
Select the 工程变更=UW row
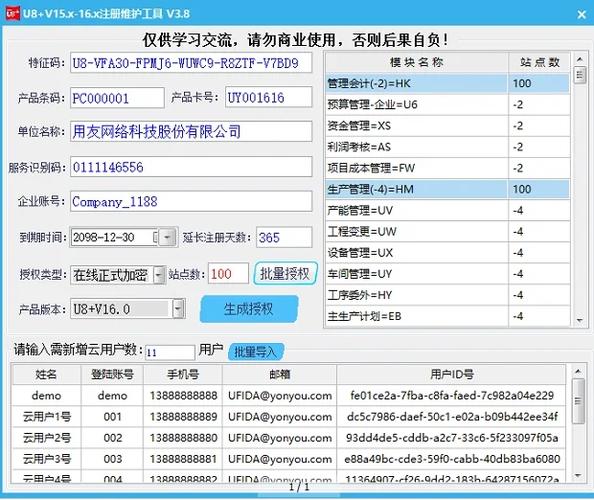tap(447, 231)
